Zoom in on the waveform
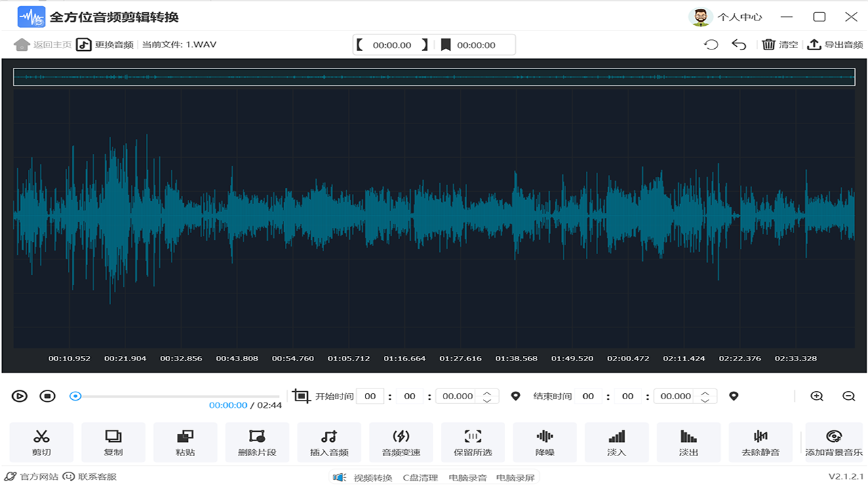 [817, 396]
